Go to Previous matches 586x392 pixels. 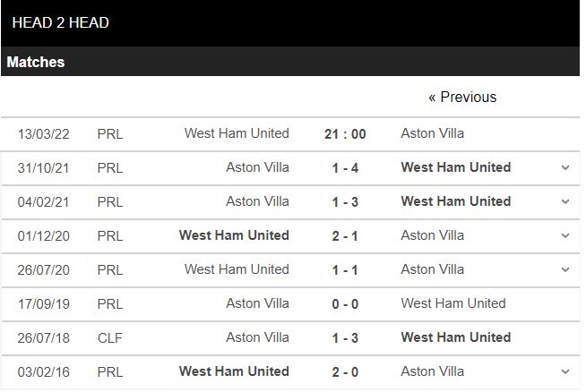[x=462, y=97]
